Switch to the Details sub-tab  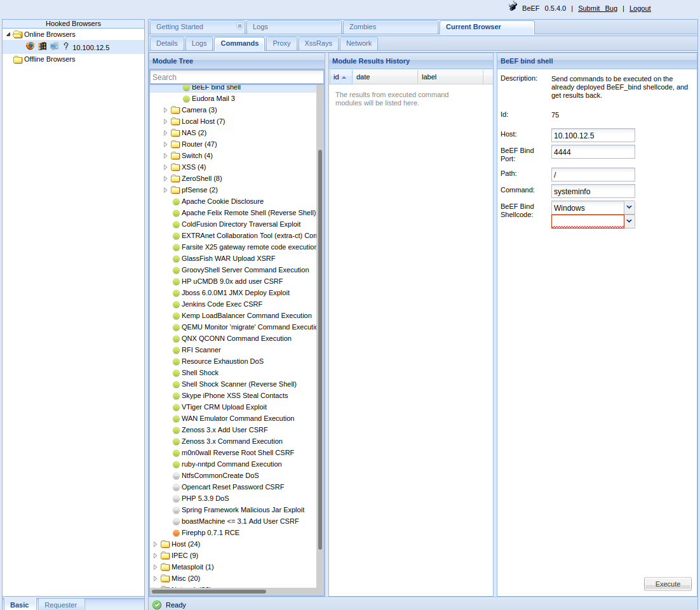coord(167,43)
